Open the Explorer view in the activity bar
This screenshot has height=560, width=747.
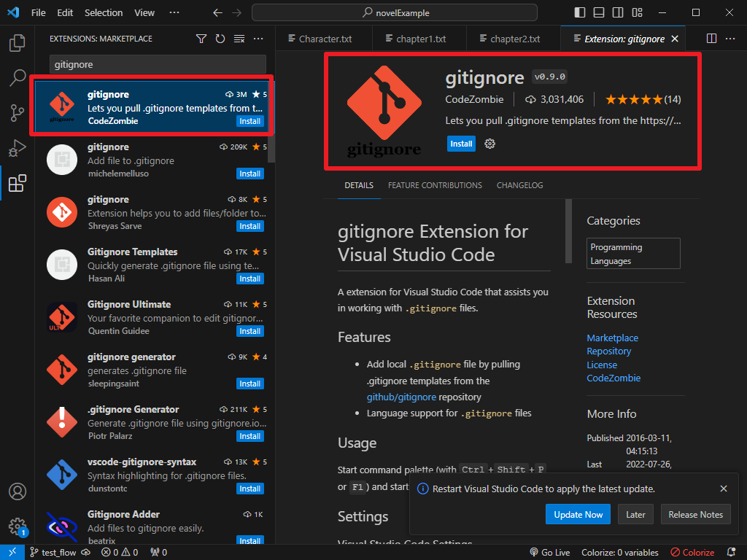pos(18,43)
